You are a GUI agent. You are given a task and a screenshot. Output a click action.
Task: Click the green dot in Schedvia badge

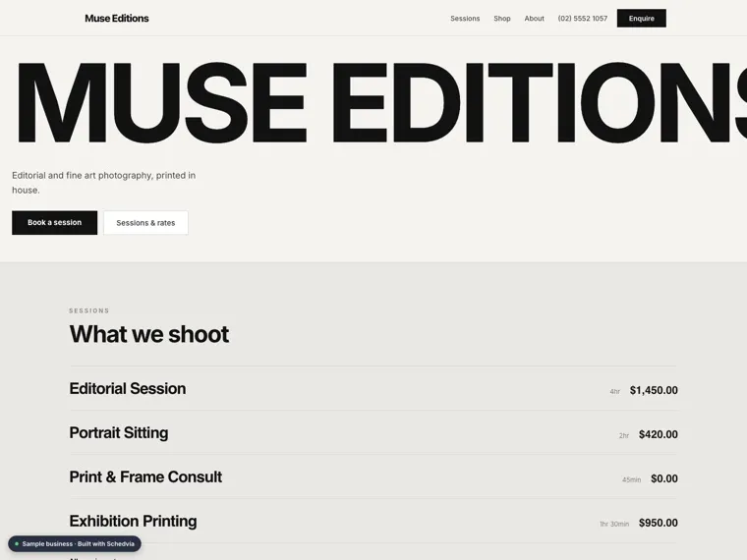[x=17, y=544]
